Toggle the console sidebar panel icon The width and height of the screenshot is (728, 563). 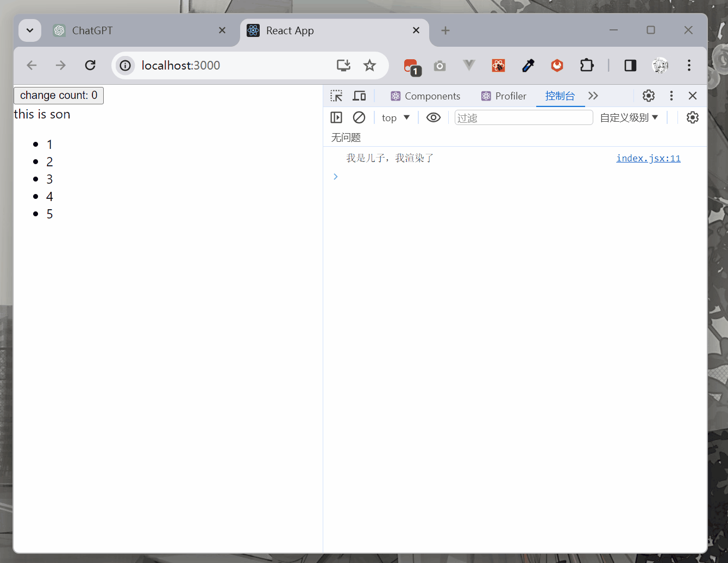click(336, 117)
